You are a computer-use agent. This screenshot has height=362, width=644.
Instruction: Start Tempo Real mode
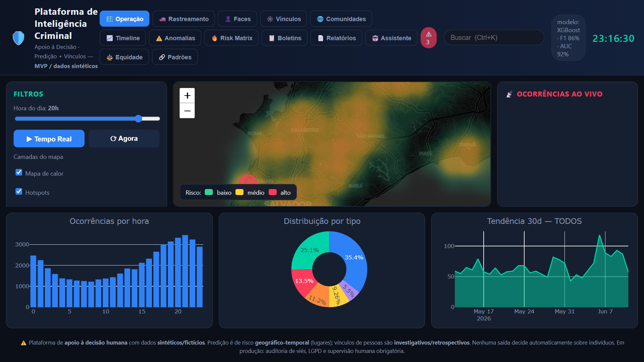(49, 138)
